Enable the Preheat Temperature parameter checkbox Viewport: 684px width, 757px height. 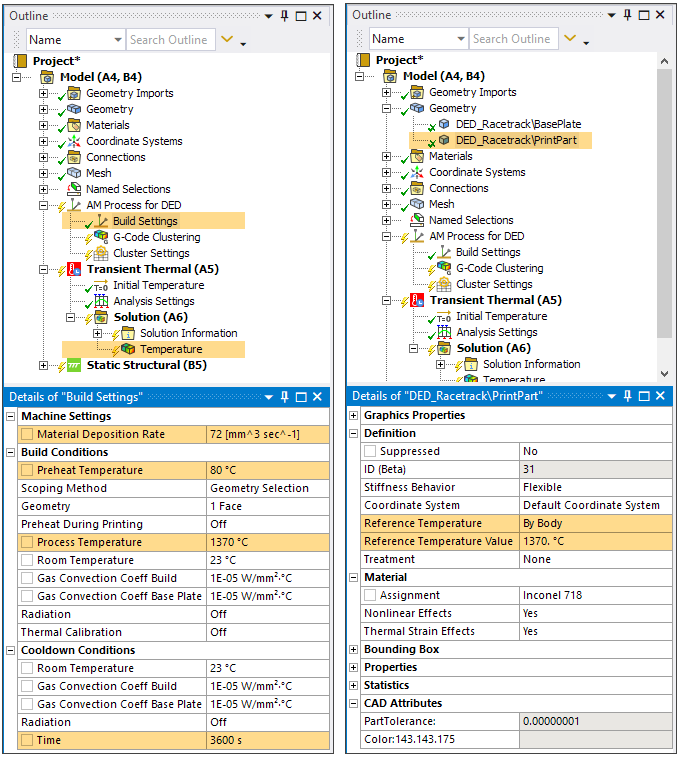coord(27,470)
